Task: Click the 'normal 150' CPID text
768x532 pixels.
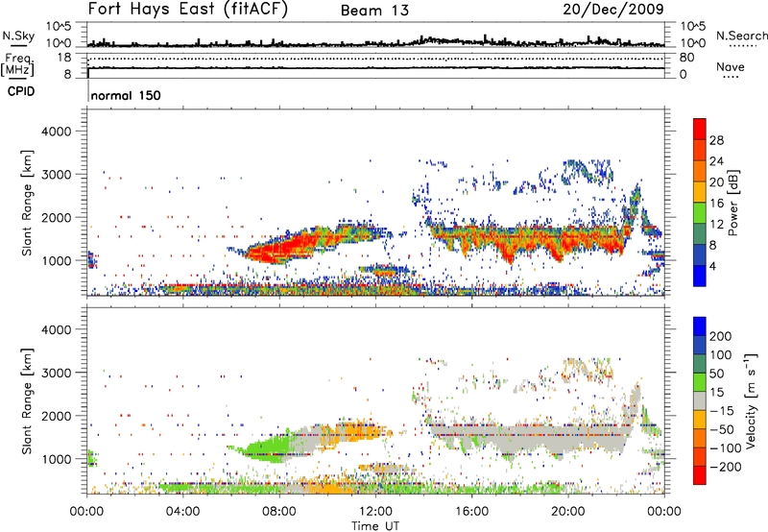Action: pos(126,95)
